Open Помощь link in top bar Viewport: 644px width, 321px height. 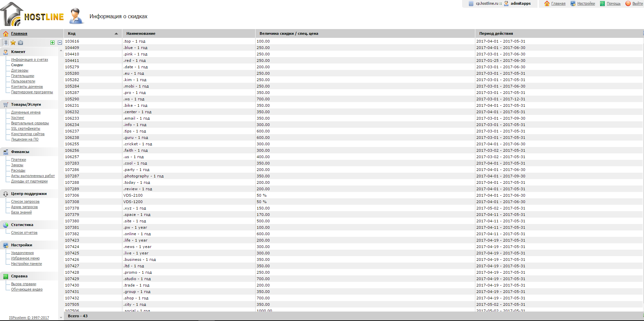tap(614, 3)
